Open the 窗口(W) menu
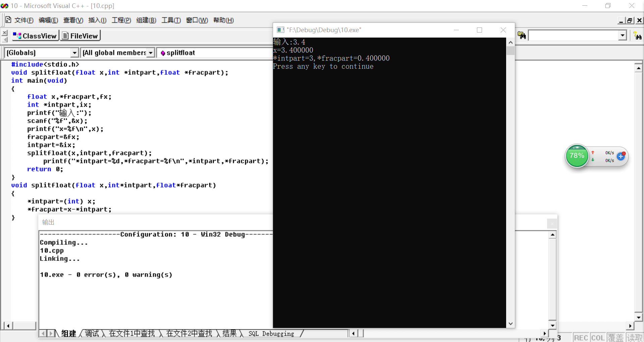The height and width of the screenshot is (342, 644). [197, 20]
